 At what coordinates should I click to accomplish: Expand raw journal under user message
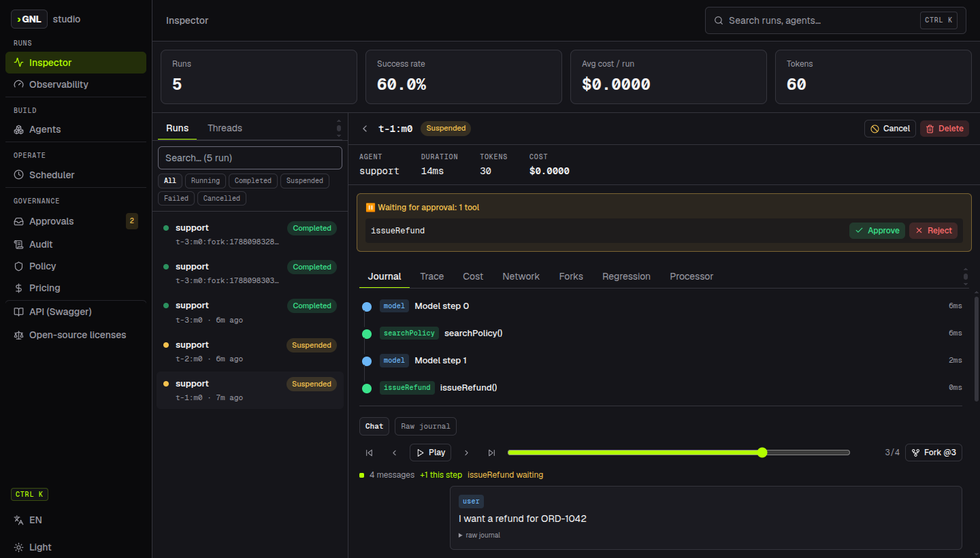pos(480,536)
